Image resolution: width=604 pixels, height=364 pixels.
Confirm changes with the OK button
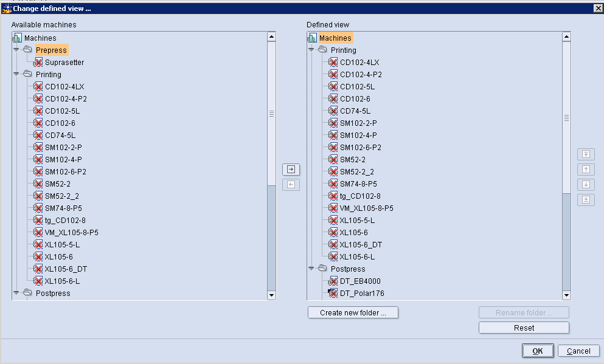click(538, 351)
